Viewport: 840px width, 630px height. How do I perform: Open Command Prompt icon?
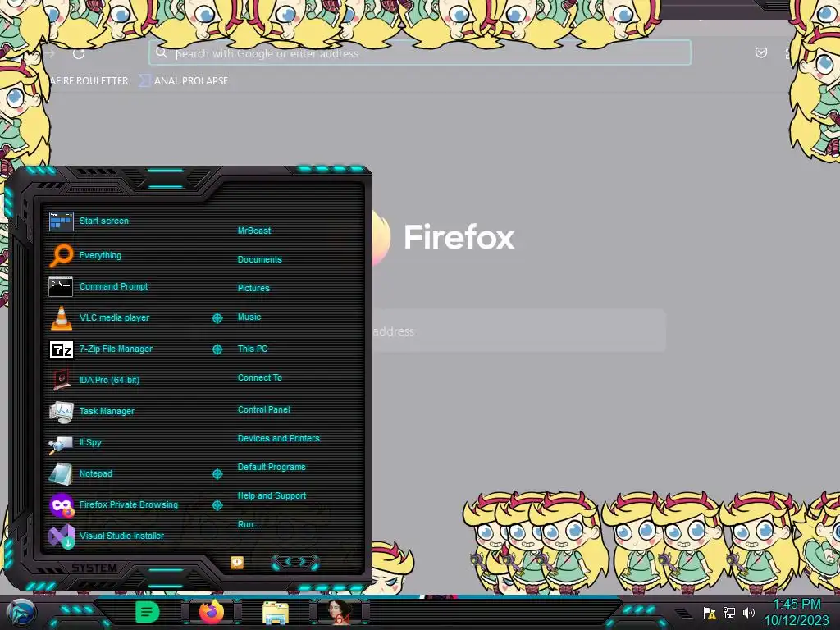pos(61,286)
